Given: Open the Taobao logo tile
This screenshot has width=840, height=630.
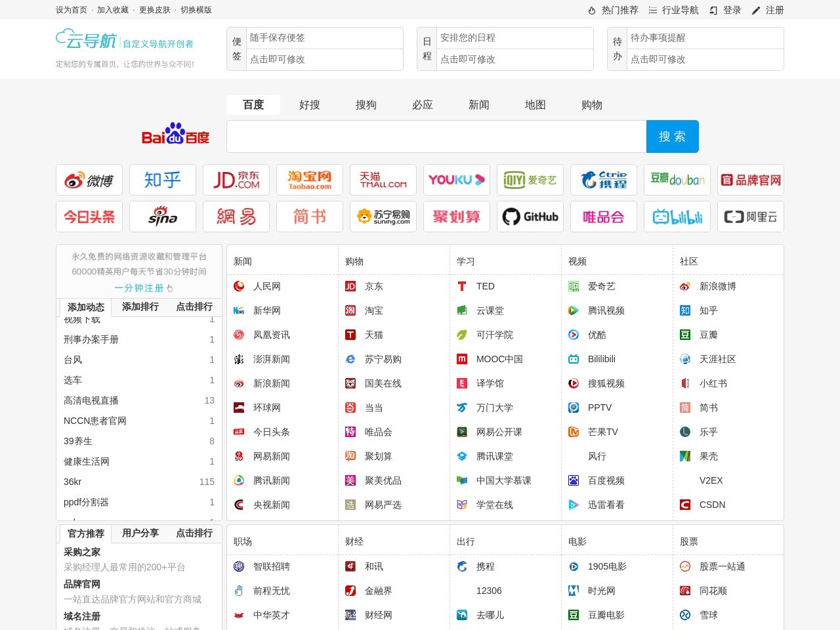Looking at the screenshot, I should tap(310, 180).
